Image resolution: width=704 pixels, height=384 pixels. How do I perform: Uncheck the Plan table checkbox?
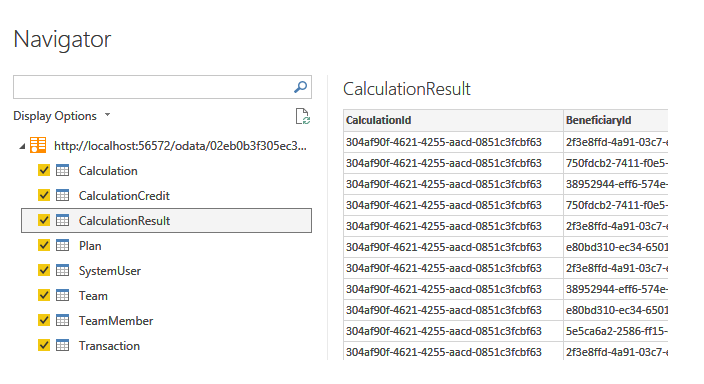click(x=44, y=245)
